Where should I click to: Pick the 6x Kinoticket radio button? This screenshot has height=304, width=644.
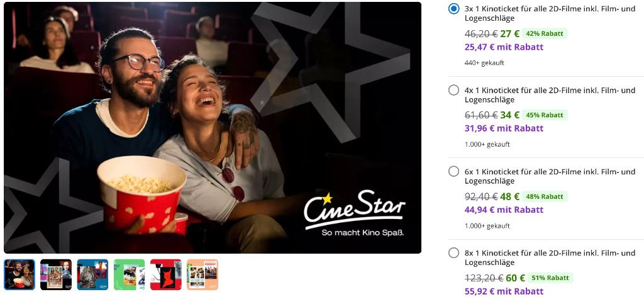454,171
